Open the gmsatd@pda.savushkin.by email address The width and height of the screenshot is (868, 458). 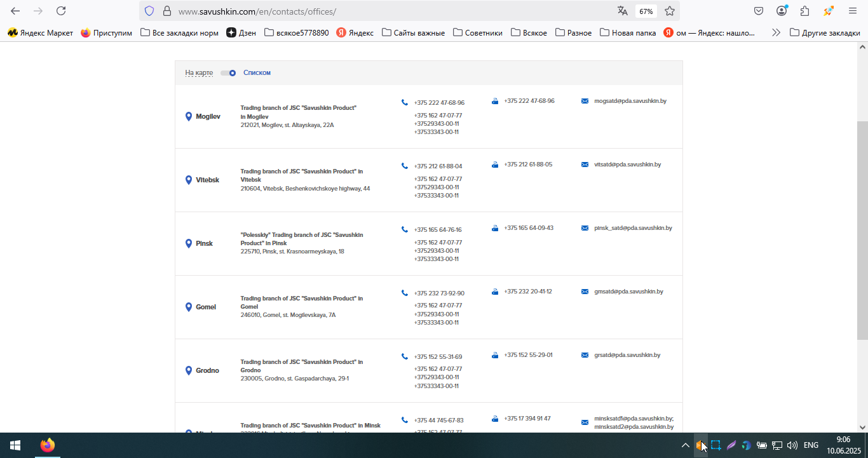628,292
